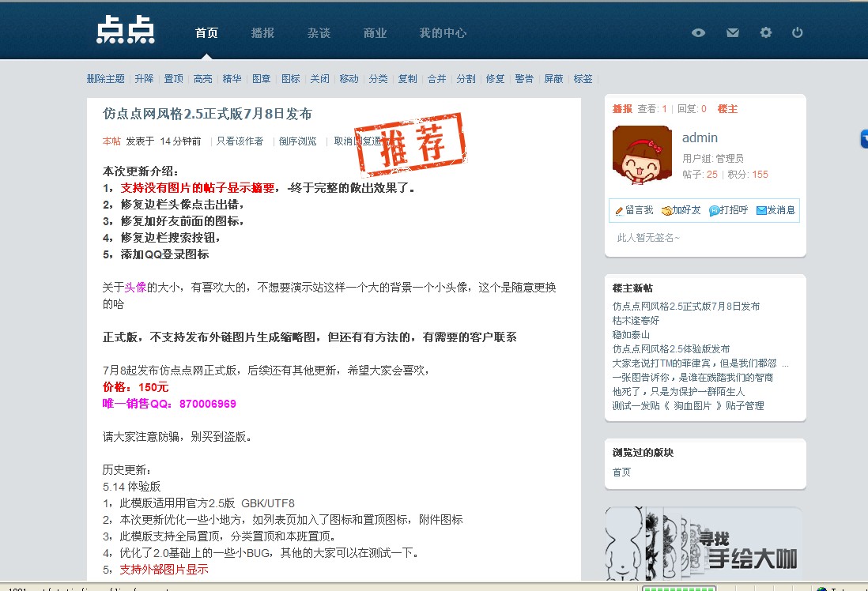Image resolution: width=868 pixels, height=591 pixels.
Task: Click the 唯一销售QQ：870006969 text
Action: click(169, 404)
